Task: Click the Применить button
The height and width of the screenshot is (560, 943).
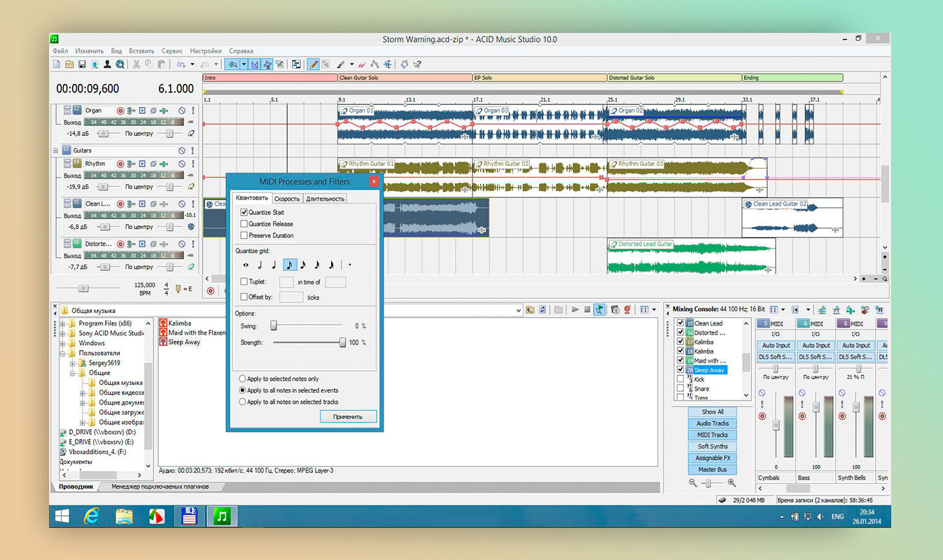Action: [348, 416]
